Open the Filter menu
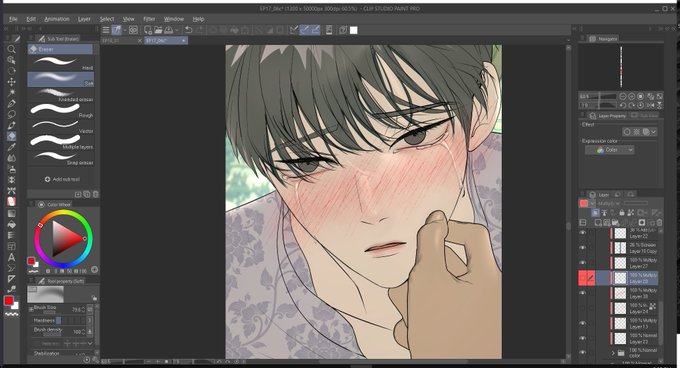Viewport: 680px width, 368px height. point(149,19)
